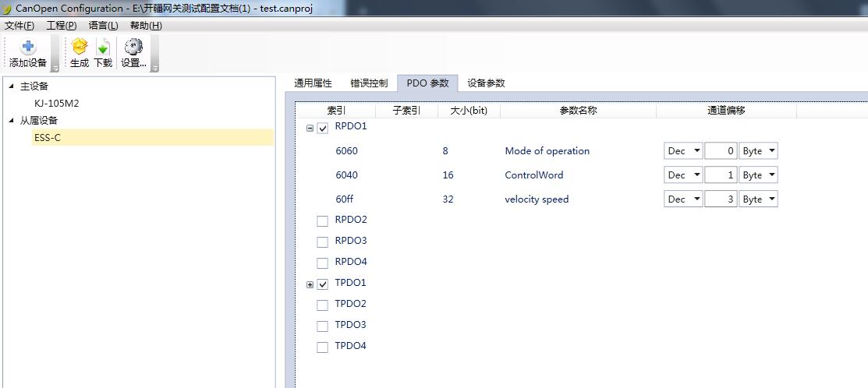Screen dimensions: 868x388
Task: Open Dec dropdown for Mode of operation
Action: tap(683, 151)
